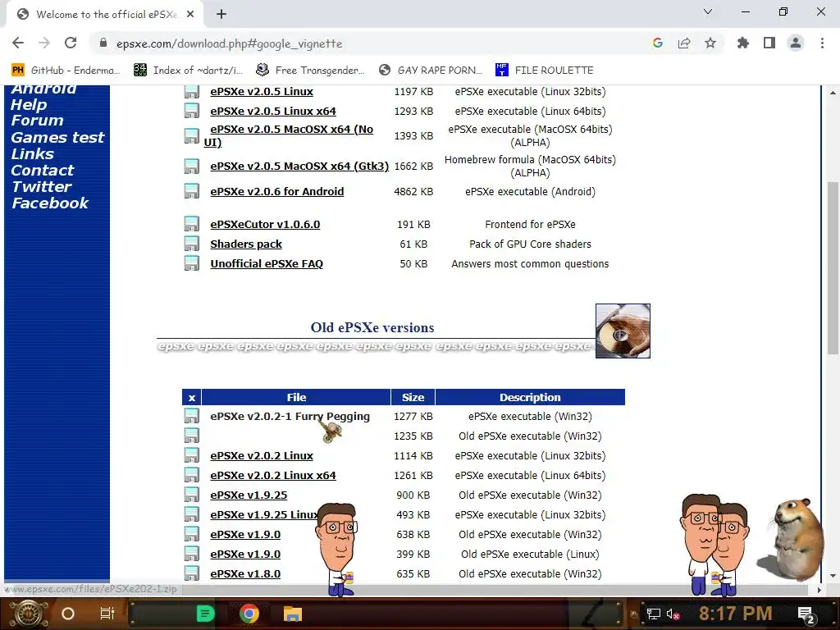Open Chrome from the taskbar
Viewport: 840px width, 630px height.
[249, 614]
